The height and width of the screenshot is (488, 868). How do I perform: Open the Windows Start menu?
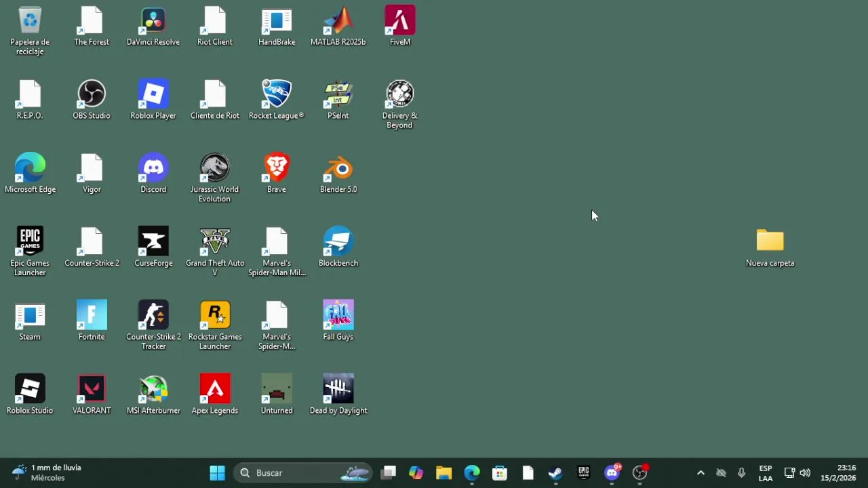point(217,472)
